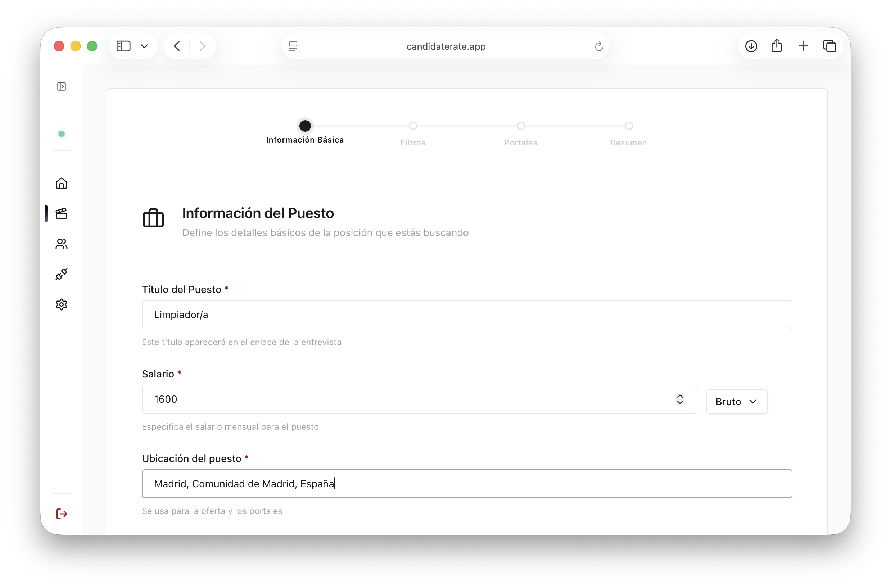The image size is (891, 588).
Task: Open the tab overview icon
Action: (829, 46)
